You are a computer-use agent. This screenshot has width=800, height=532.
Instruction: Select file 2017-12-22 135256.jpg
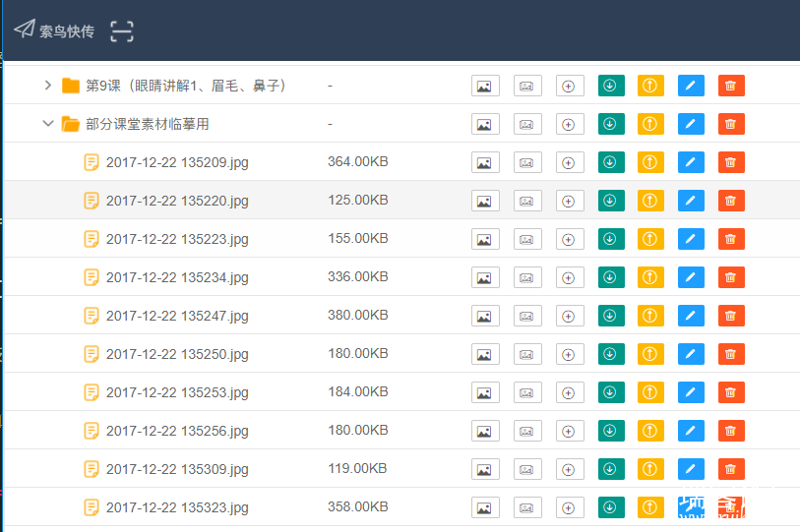(x=177, y=431)
